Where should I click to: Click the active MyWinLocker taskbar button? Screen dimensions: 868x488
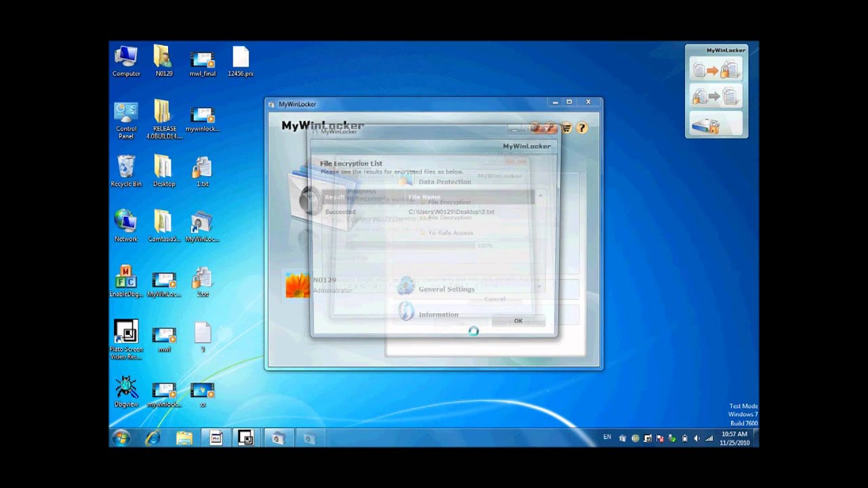[277, 438]
